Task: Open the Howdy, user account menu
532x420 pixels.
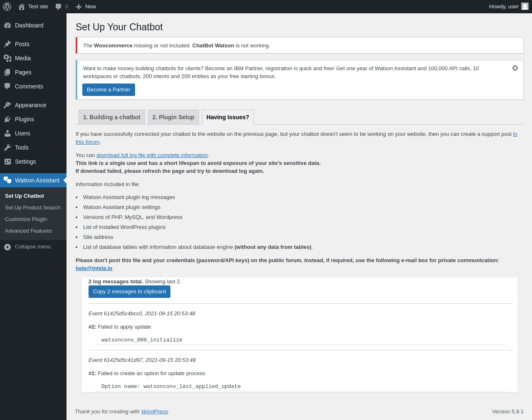Action: pos(508,7)
